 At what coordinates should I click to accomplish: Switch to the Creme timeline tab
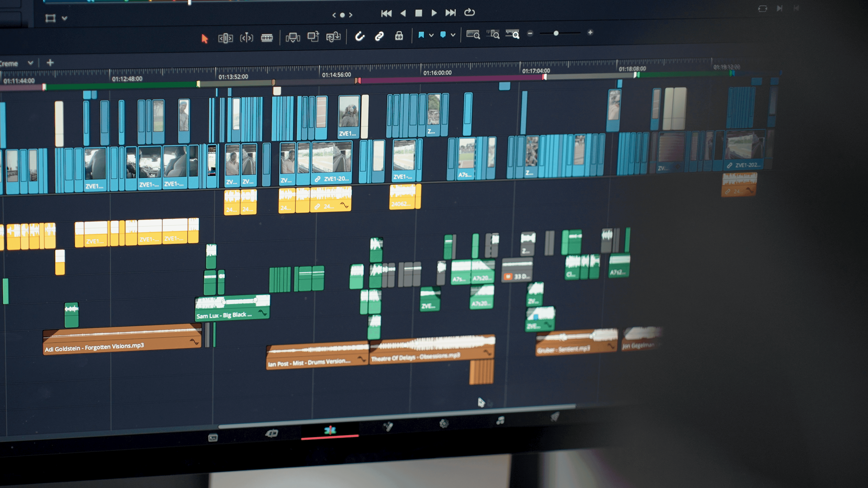tap(9, 64)
